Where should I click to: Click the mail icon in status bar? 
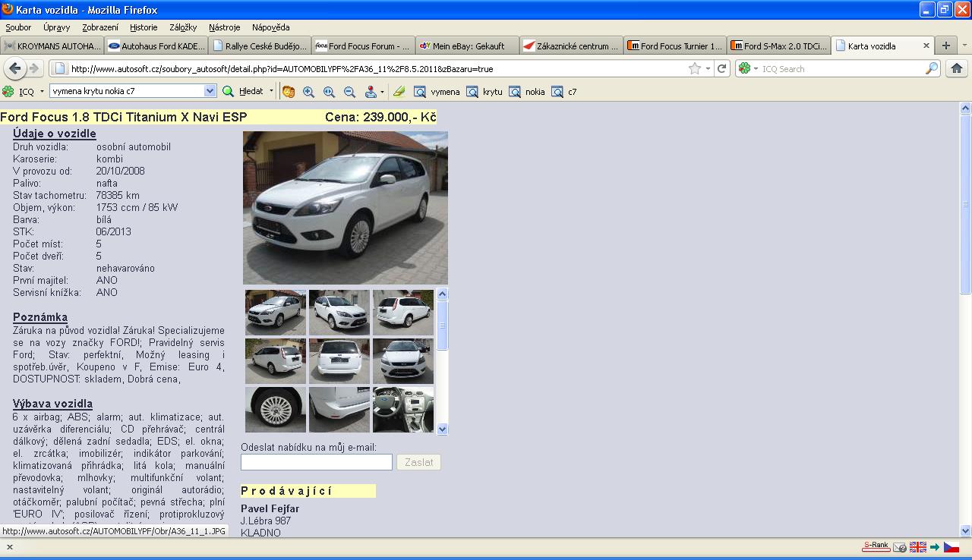(900, 546)
